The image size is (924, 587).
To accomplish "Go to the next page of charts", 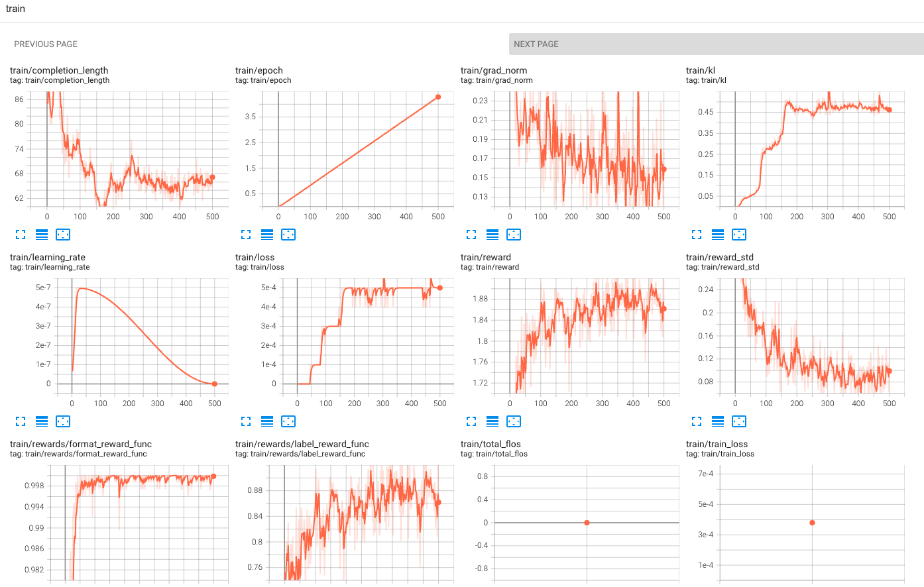I will (x=717, y=44).
